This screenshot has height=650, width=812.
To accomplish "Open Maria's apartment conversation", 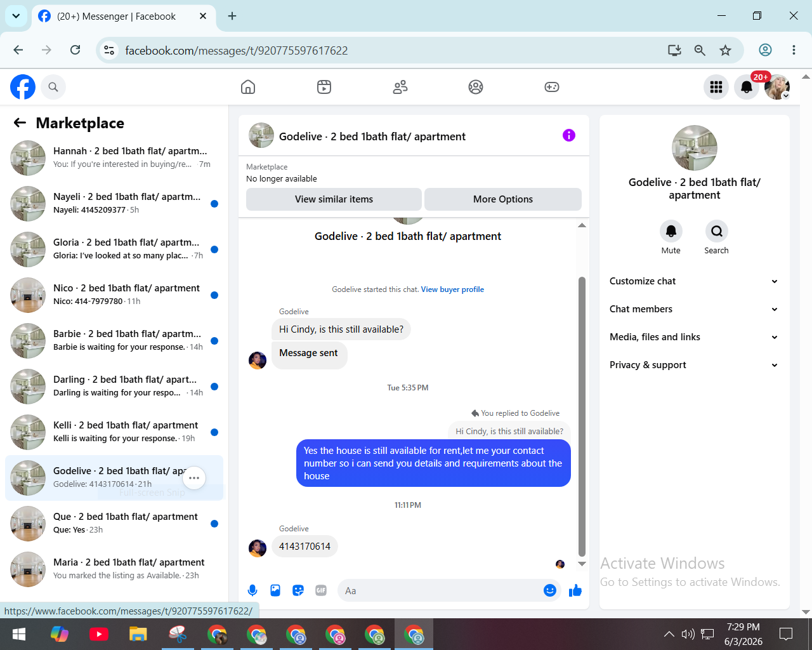I will coord(114,569).
